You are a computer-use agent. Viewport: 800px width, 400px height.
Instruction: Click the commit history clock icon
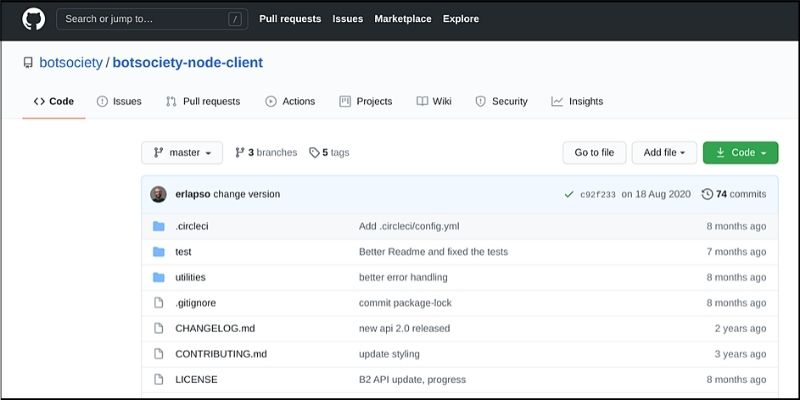coord(707,194)
